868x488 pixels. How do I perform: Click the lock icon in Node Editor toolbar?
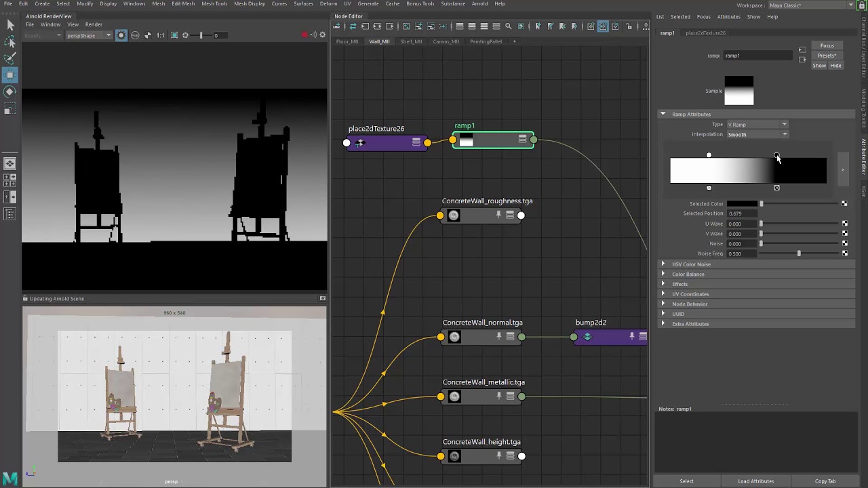629,26
